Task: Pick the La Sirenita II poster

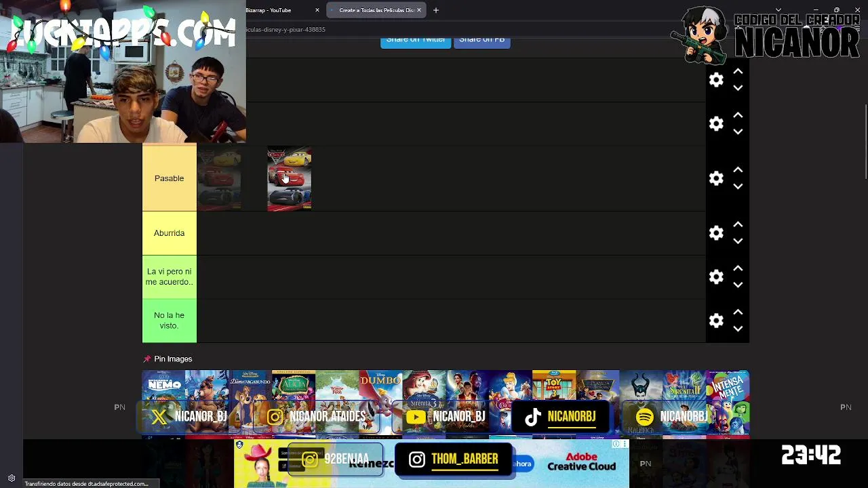Action: (684, 403)
